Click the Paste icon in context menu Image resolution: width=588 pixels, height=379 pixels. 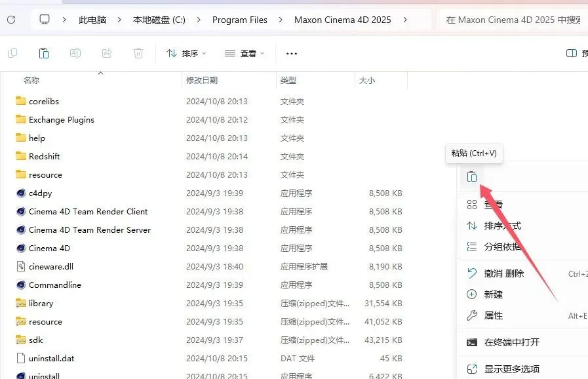472,176
